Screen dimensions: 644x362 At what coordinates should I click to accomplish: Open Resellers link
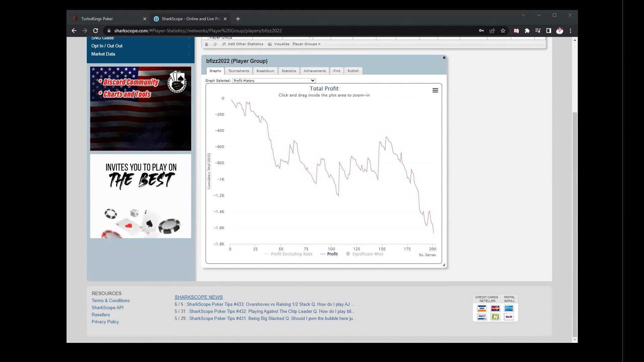pyautogui.click(x=101, y=315)
